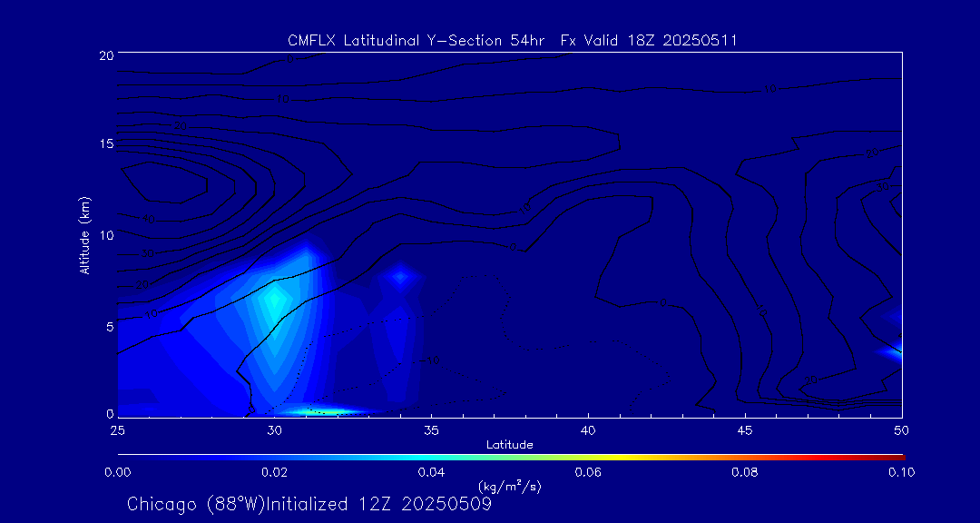Click the latitude axis tick label 45
This screenshot has height=523, width=980.
[x=745, y=429]
